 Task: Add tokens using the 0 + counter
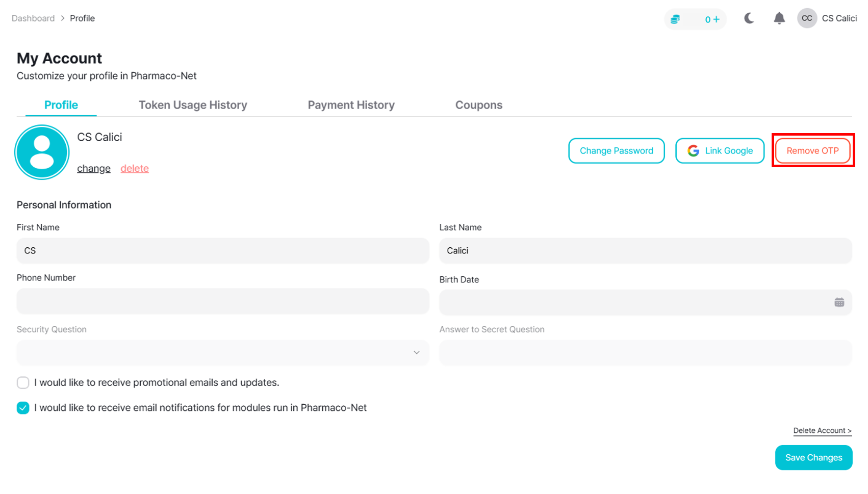point(712,19)
